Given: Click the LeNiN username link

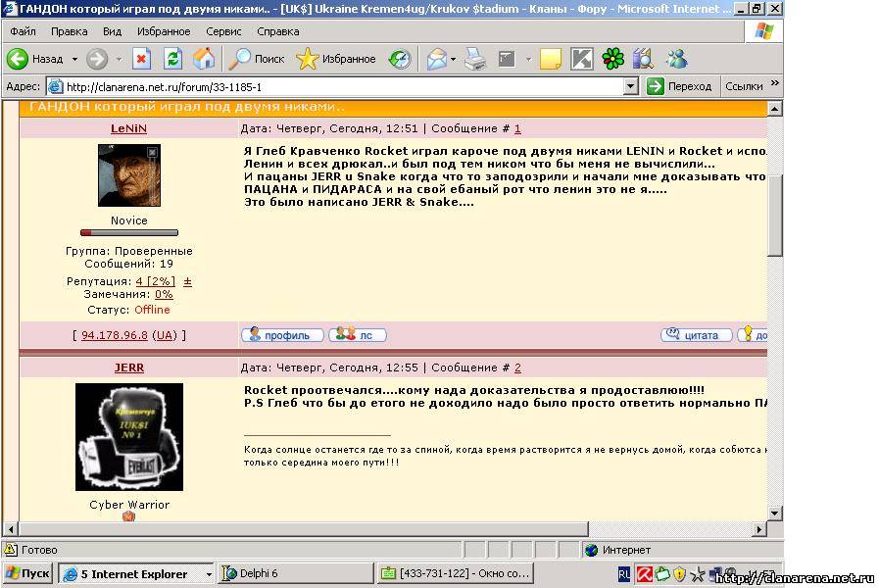Looking at the screenshot, I should coord(128,128).
